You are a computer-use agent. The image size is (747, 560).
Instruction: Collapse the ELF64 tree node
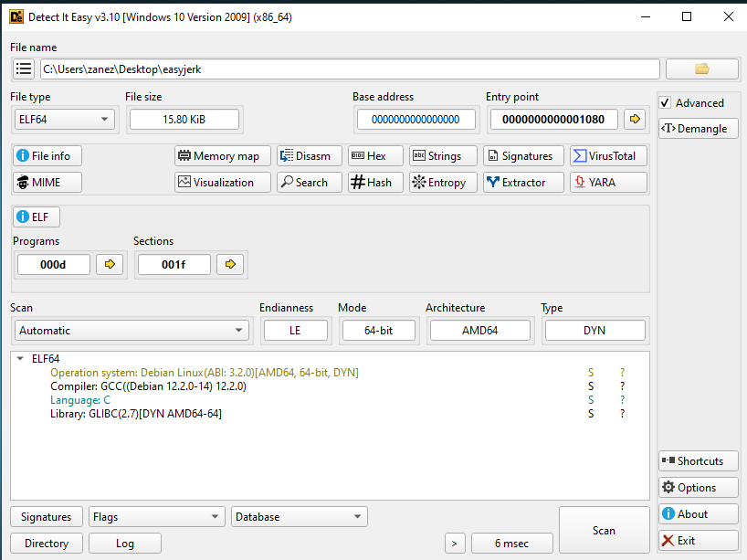(20, 358)
